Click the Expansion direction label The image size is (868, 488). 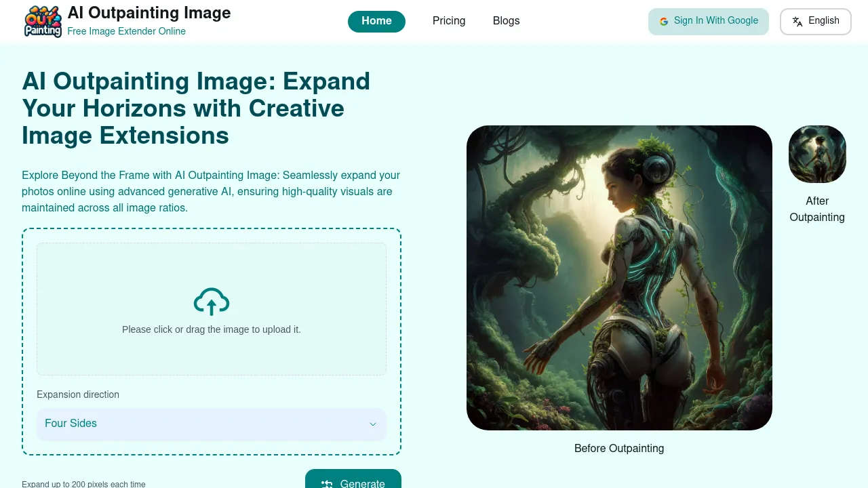pos(78,394)
